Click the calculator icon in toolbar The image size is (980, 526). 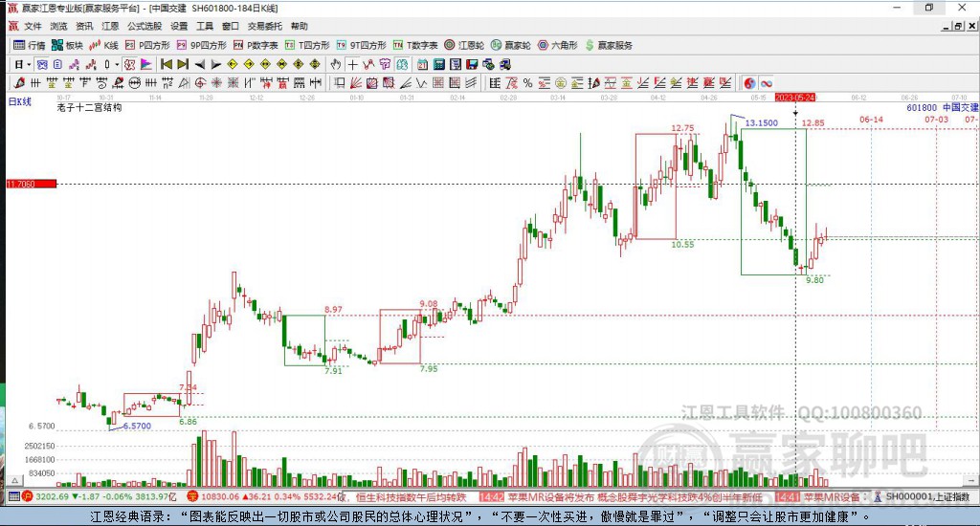click(x=438, y=64)
